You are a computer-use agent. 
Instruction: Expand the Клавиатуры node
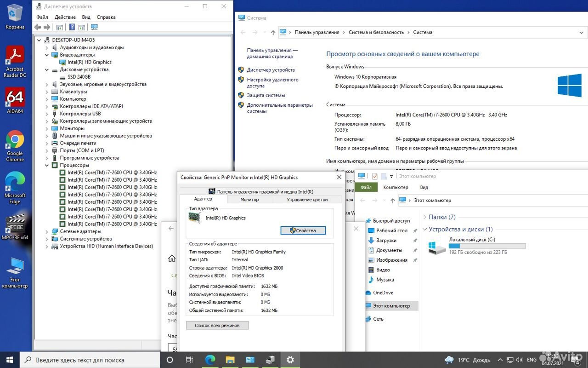[47, 92]
